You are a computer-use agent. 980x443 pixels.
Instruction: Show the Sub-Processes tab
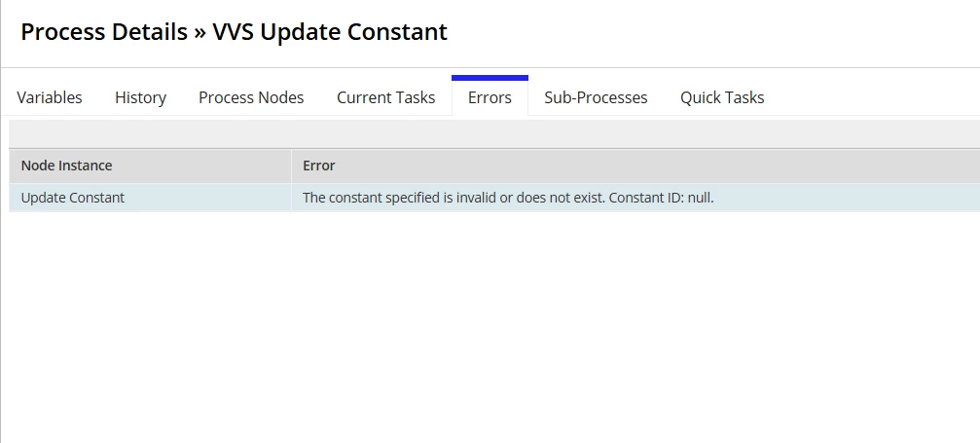[596, 97]
